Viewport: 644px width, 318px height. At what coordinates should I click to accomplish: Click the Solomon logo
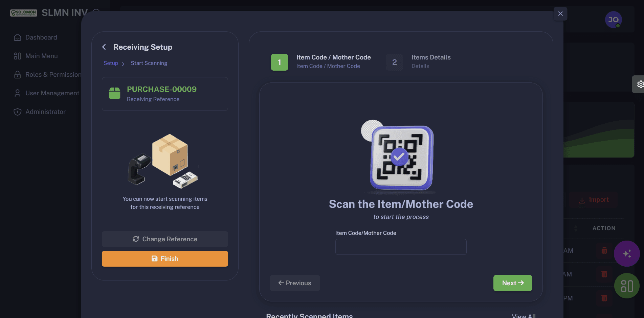coord(24,13)
